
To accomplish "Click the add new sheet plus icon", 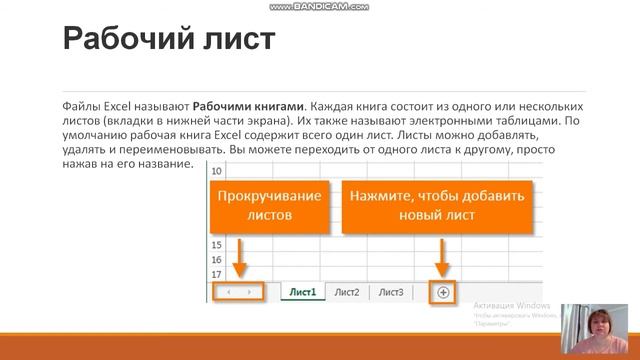I will (443, 292).
